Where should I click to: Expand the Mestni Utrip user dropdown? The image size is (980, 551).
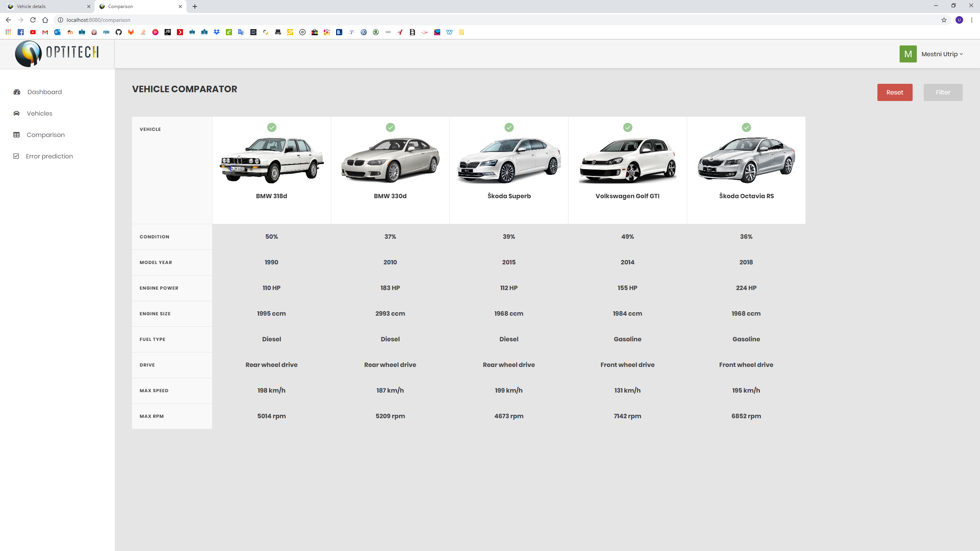point(942,54)
